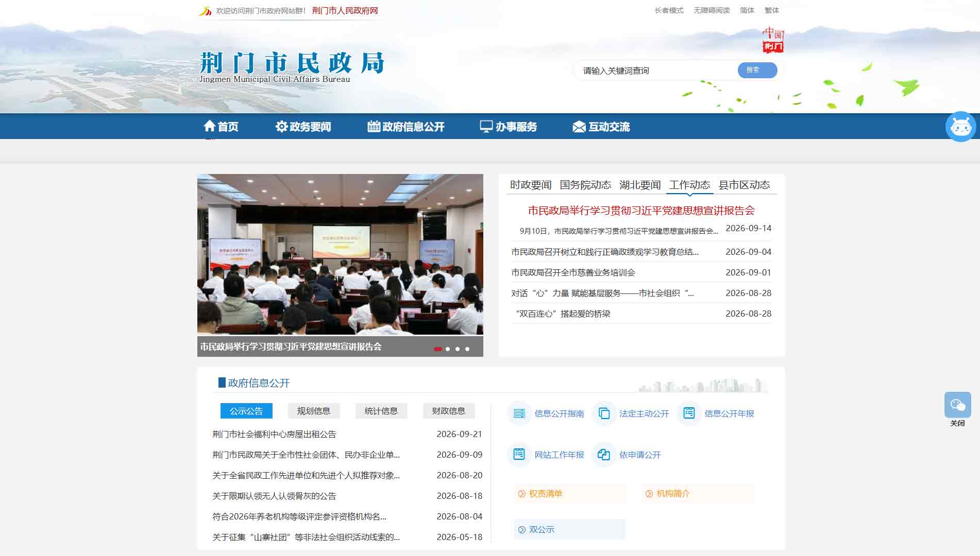Click the envelope icon beside 互动交流
This screenshot has width=980, height=556.
579,127
